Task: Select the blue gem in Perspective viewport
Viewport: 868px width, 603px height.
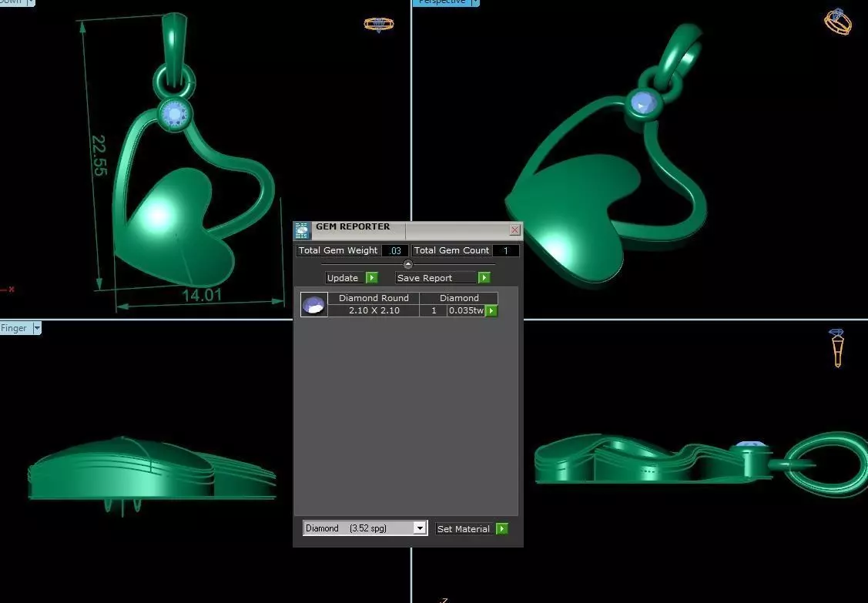Action: (642, 103)
